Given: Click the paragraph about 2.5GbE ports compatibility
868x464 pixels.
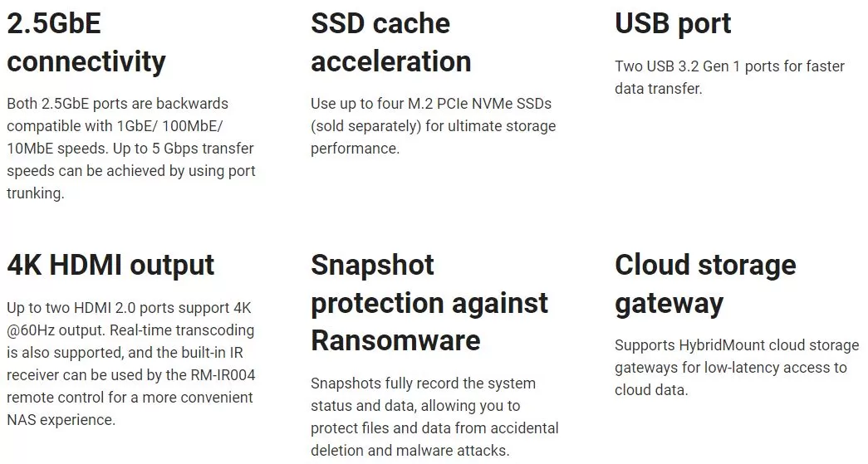Looking at the screenshot, I should click(x=131, y=149).
